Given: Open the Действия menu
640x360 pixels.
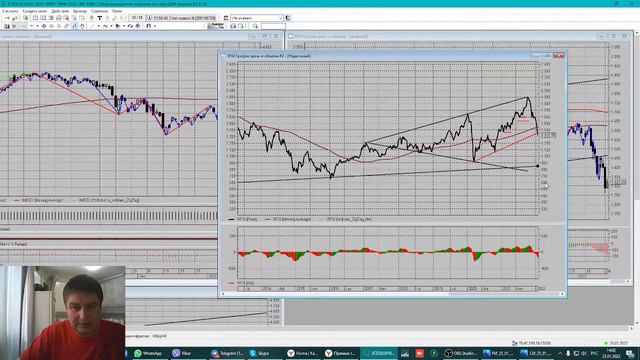Looking at the screenshot, I should [60, 11].
